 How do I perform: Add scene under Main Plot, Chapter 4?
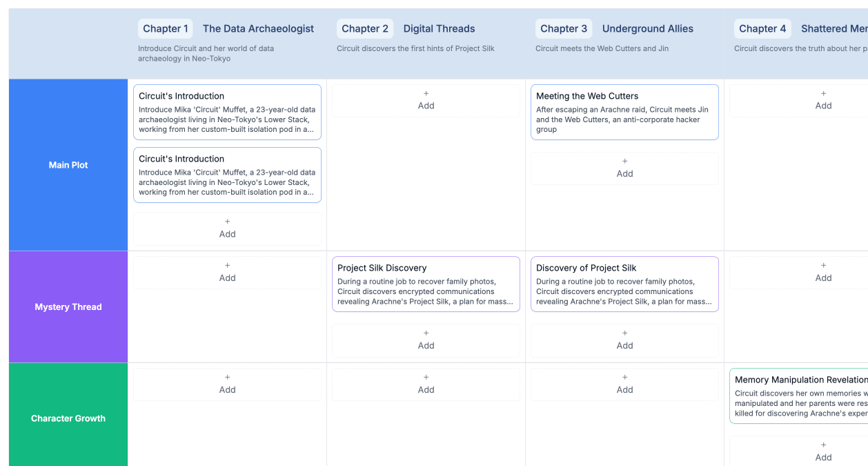tap(823, 100)
